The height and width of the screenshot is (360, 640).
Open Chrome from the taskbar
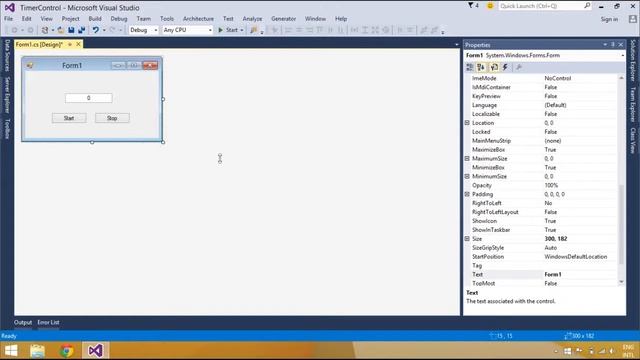coord(67,351)
